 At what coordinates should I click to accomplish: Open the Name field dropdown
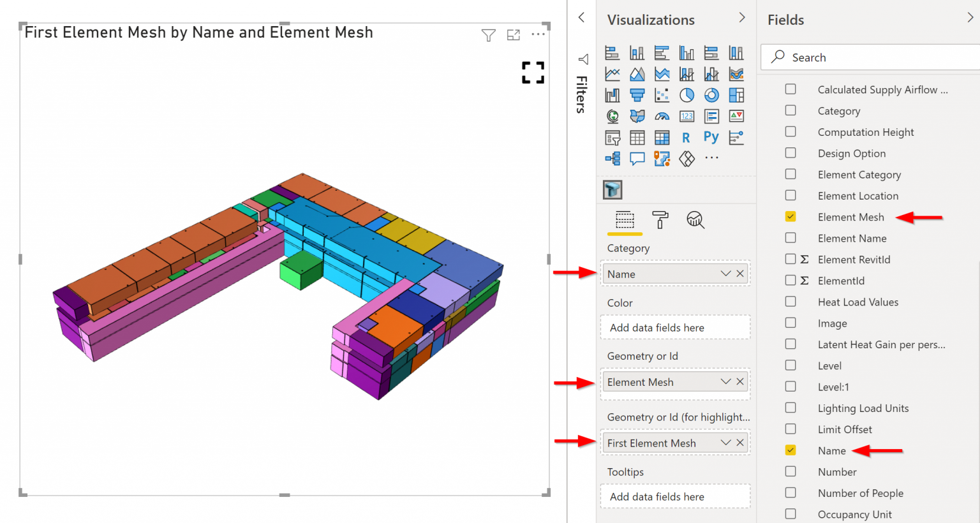point(725,274)
